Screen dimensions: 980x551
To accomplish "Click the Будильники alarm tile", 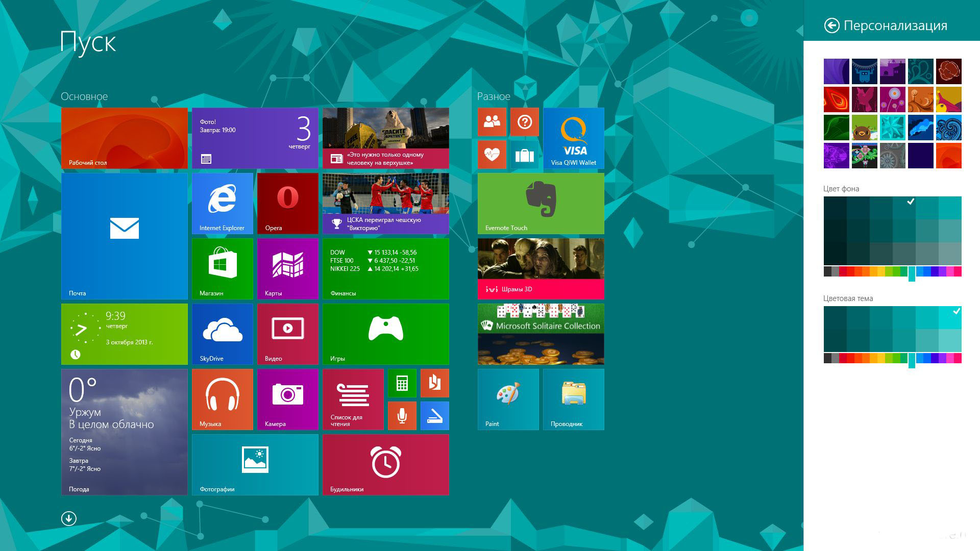I will [x=385, y=464].
